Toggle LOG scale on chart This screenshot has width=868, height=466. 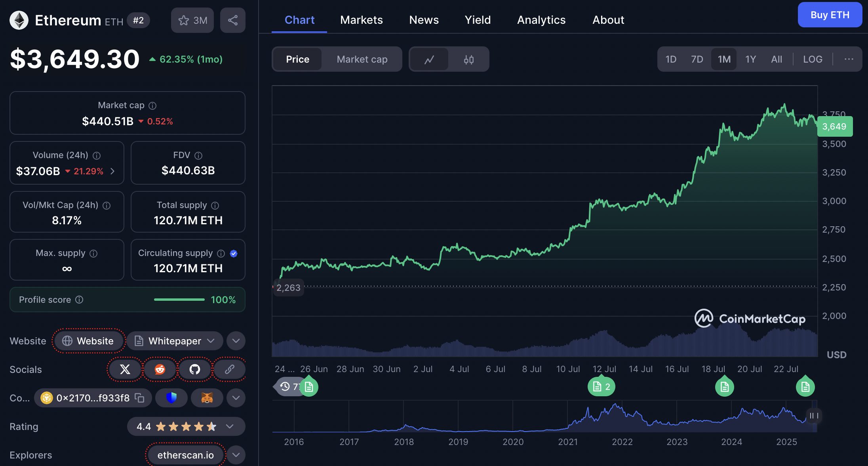(813, 59)
